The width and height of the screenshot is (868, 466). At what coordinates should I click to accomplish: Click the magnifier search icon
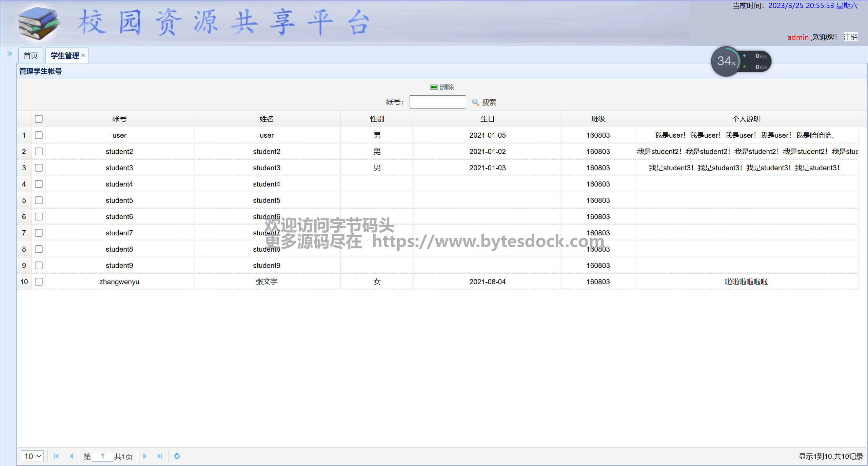click(x=475, y=102)
